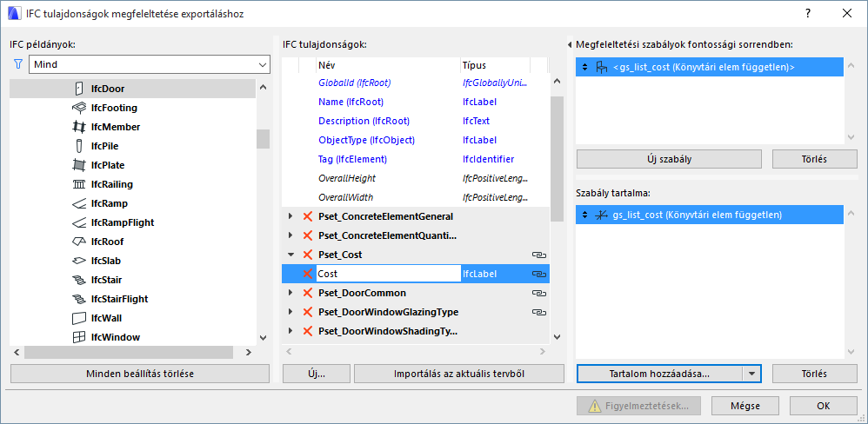Toggle red X on Pset_ConcreteElementGeneral

pyautogui.click(x=307, y=216)
